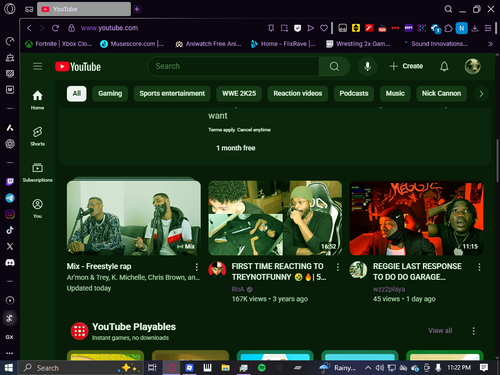Screen dimensions: 500x375
Task: Show more filter chips arrow
Action: 481,94
